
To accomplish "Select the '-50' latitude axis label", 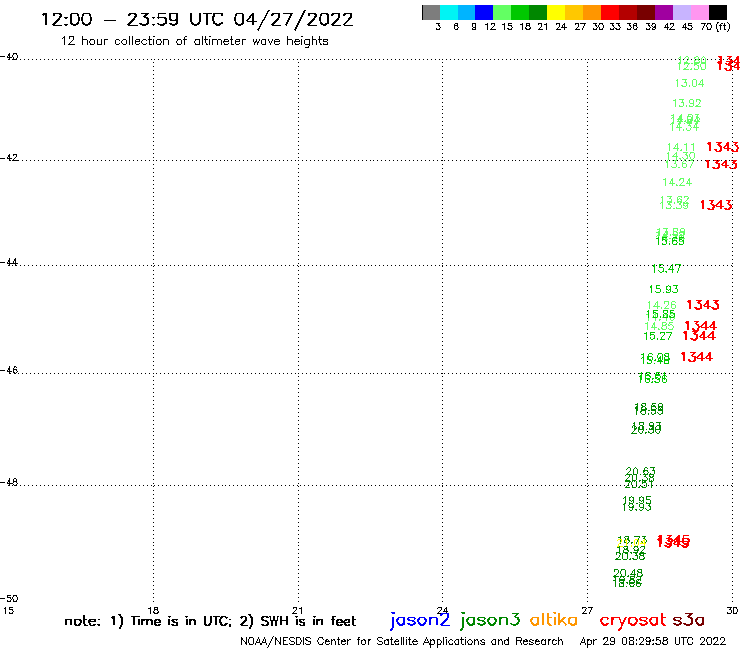I will click(10, 599).
